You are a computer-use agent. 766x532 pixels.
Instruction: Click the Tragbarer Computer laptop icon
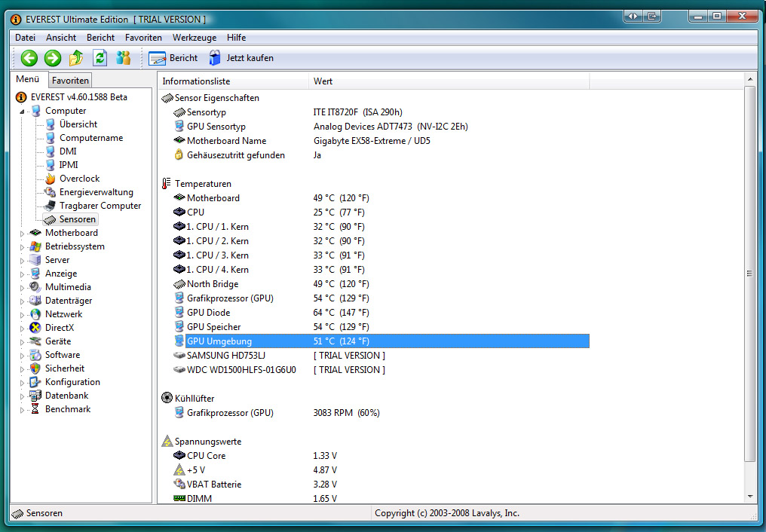pos(51,206)
